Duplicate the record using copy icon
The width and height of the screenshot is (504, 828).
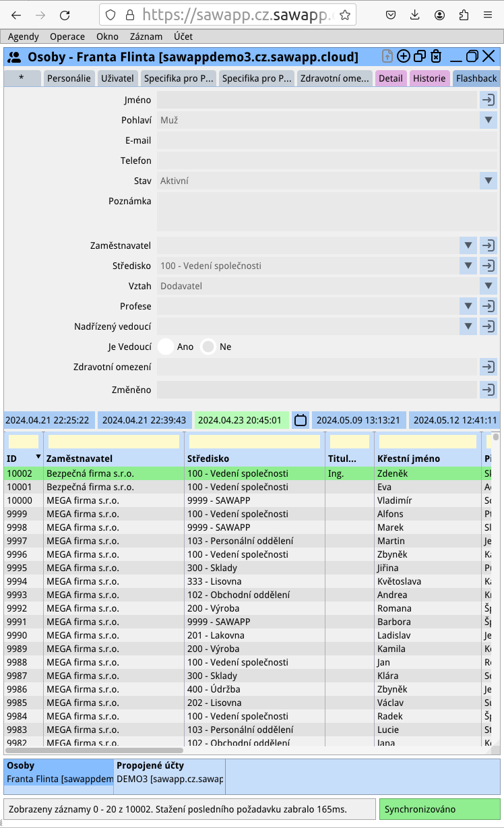click(420, 57)
